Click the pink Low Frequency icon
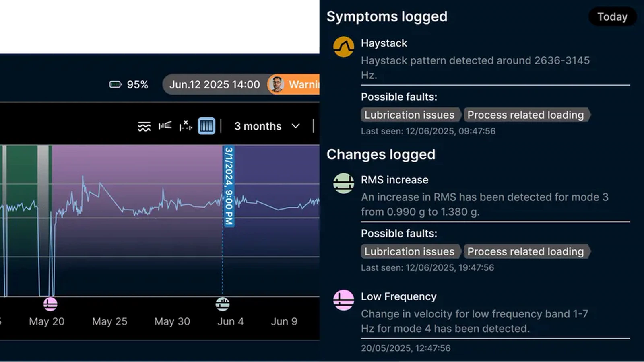Screen dimensions: 644x362 [344, 300]
